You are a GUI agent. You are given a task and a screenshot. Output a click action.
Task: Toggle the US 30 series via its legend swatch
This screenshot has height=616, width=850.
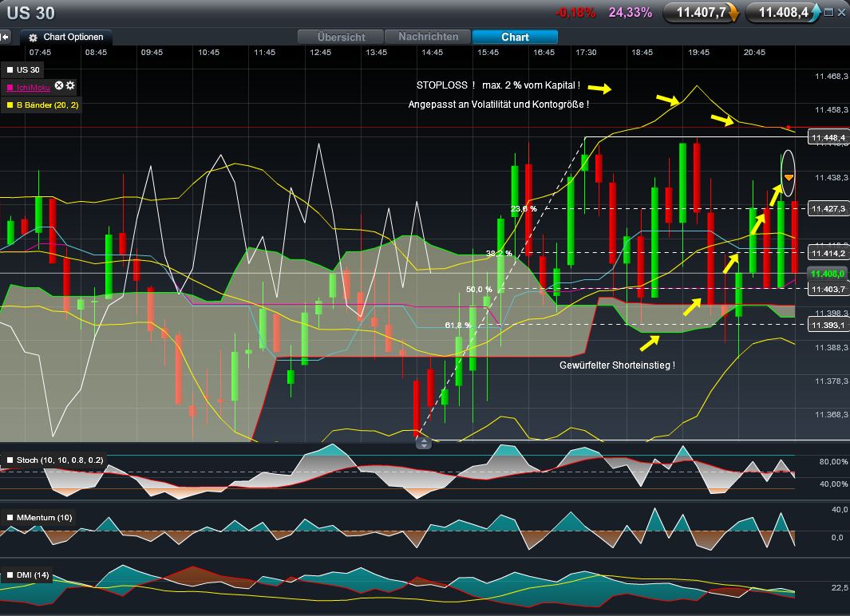(11, 69)
